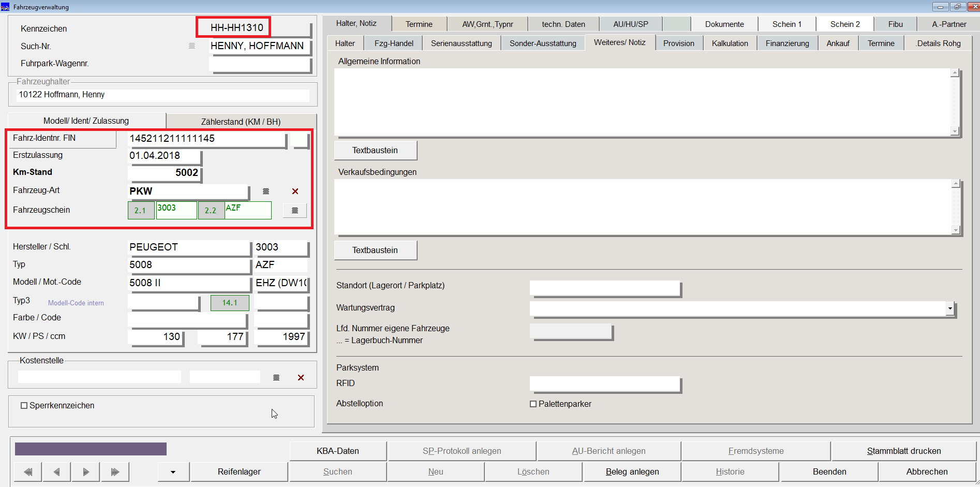The height and width of the screenshot is (487, 980).
Task: Open dropdown arrow left of Reifenlager
Action: point(173,472)
